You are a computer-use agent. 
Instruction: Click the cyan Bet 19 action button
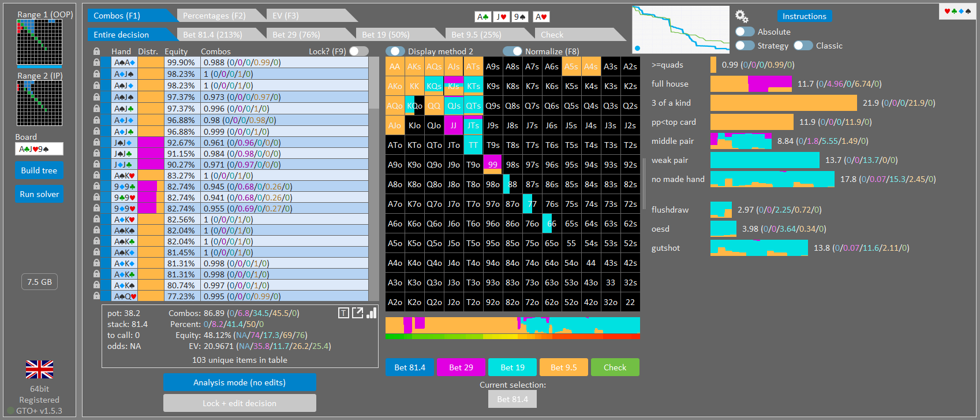coord(513,367)
